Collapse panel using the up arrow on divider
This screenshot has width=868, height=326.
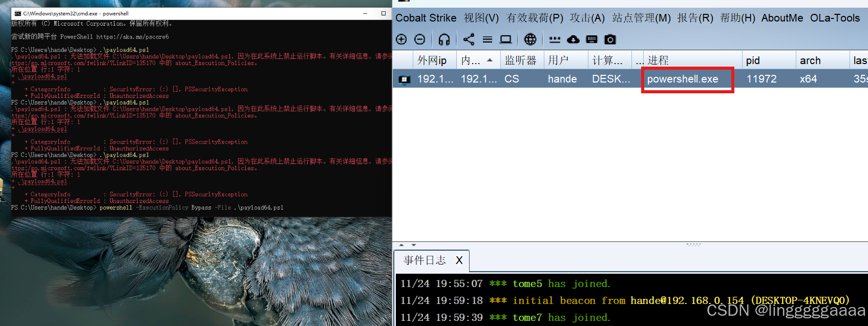[x=401, y=245]
